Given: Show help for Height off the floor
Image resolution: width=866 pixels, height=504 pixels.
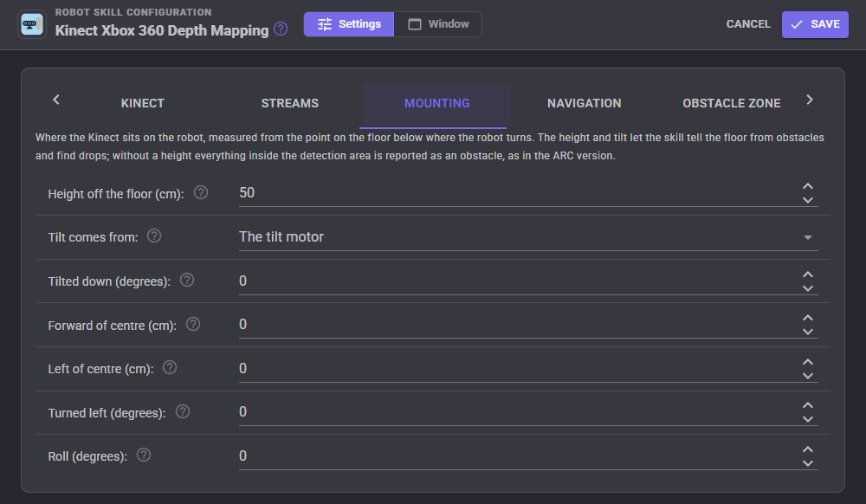Looking at the screenshot, I should tap(201, 192).
